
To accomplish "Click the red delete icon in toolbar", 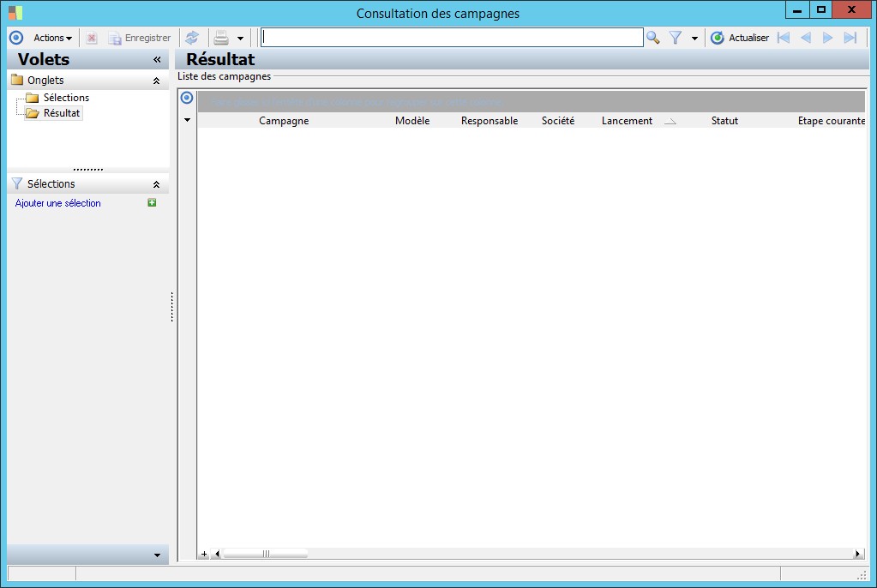I will (x=92, y=38).
